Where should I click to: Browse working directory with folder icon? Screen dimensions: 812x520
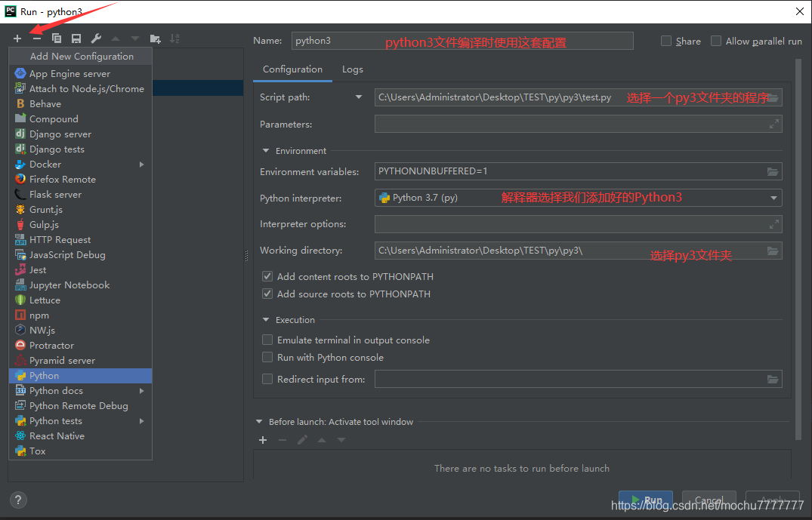pyautogui.click(x=773, y=251)
